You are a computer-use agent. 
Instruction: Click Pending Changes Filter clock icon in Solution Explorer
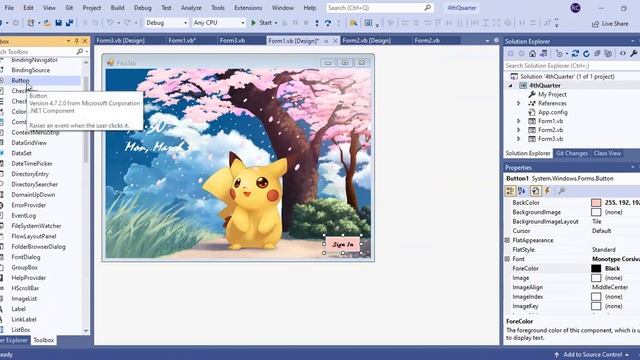pyautogui.click(x=559, y=53)
